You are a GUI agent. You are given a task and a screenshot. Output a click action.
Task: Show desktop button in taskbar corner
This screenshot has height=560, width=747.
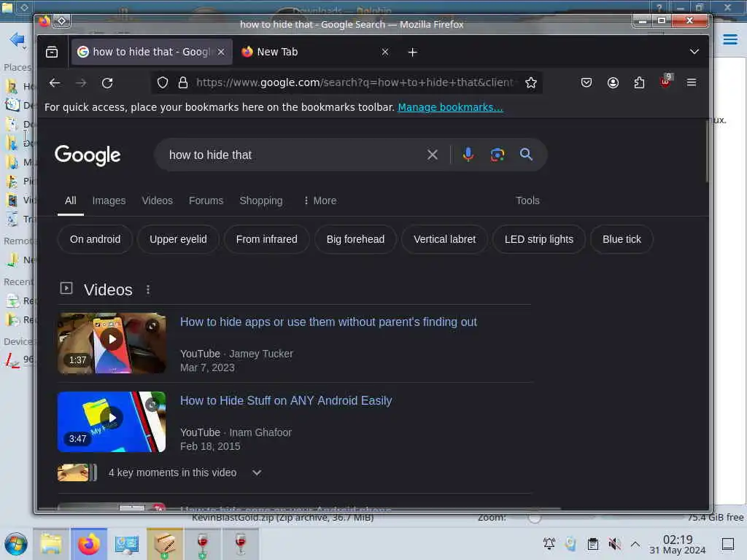tap(728, 544)
